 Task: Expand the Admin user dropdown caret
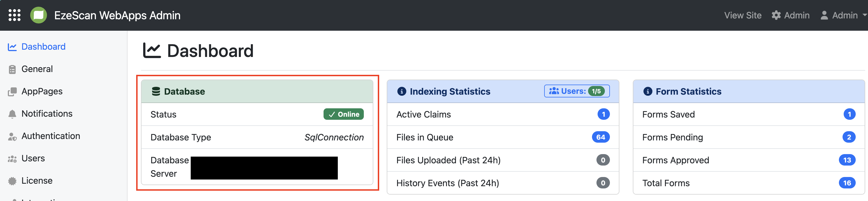865,15
